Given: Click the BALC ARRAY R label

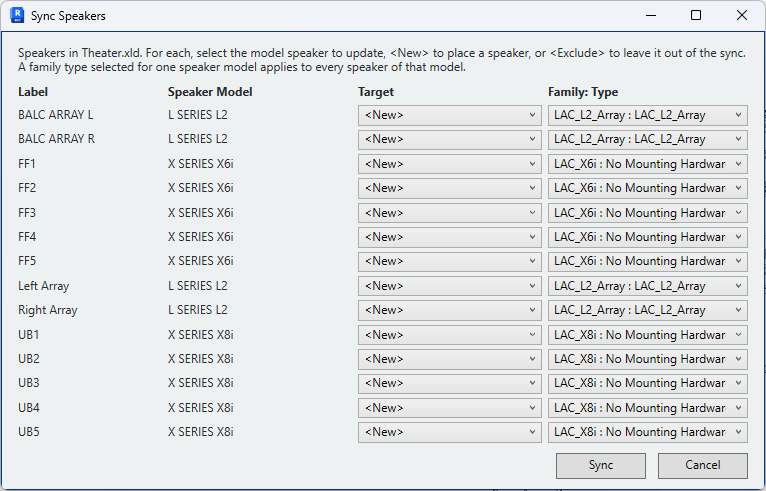Looking at the screenshot, I should pyautogui.click(x=57, y=139).
